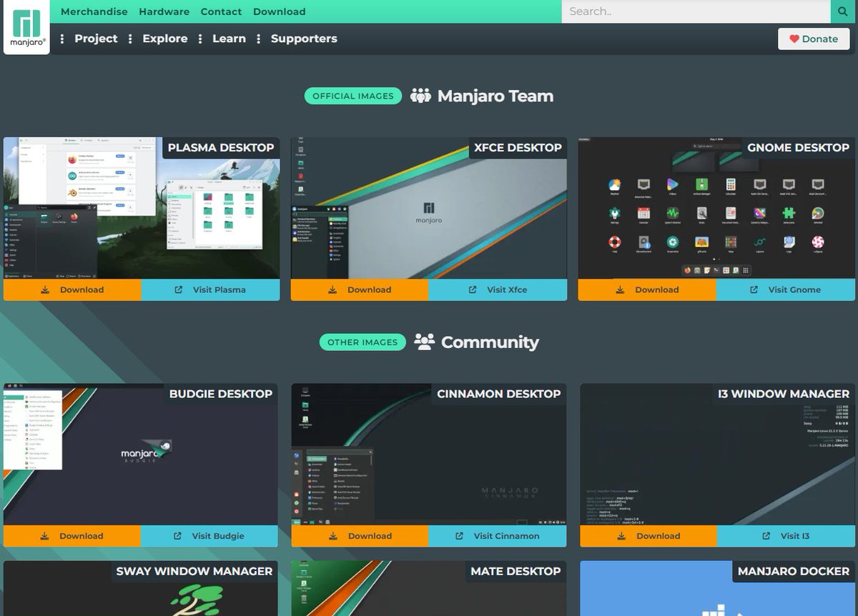Click the Community users icon
This screenshot has width=858, height=616.
pos(424,342)
